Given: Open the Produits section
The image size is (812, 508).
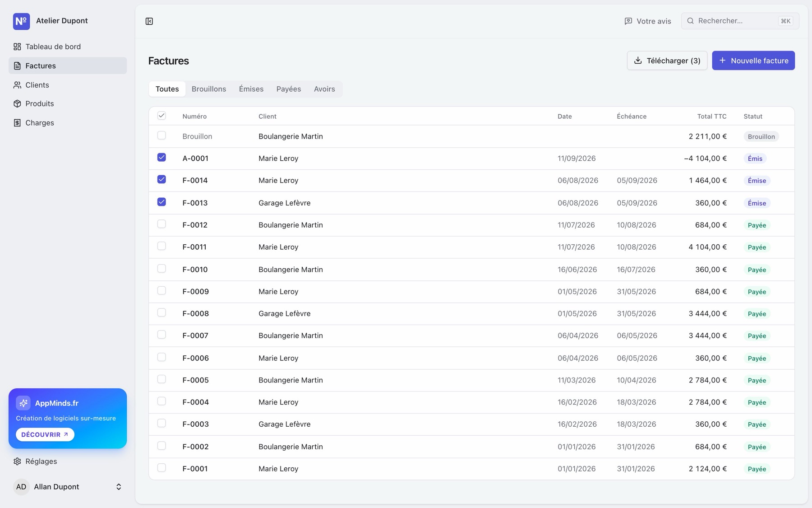Looking at the screenshot, I should (68, 104).
